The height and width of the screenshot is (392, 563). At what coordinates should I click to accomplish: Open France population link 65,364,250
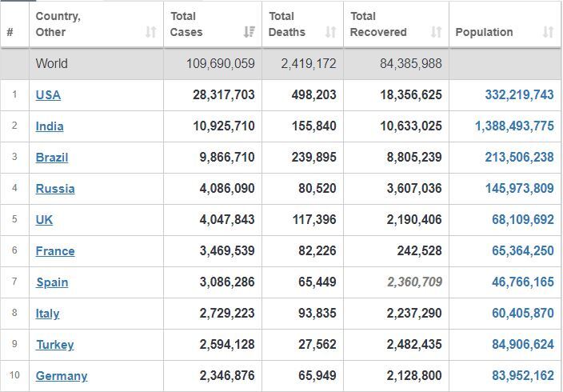pyautogui.click(x=523, y=250)
